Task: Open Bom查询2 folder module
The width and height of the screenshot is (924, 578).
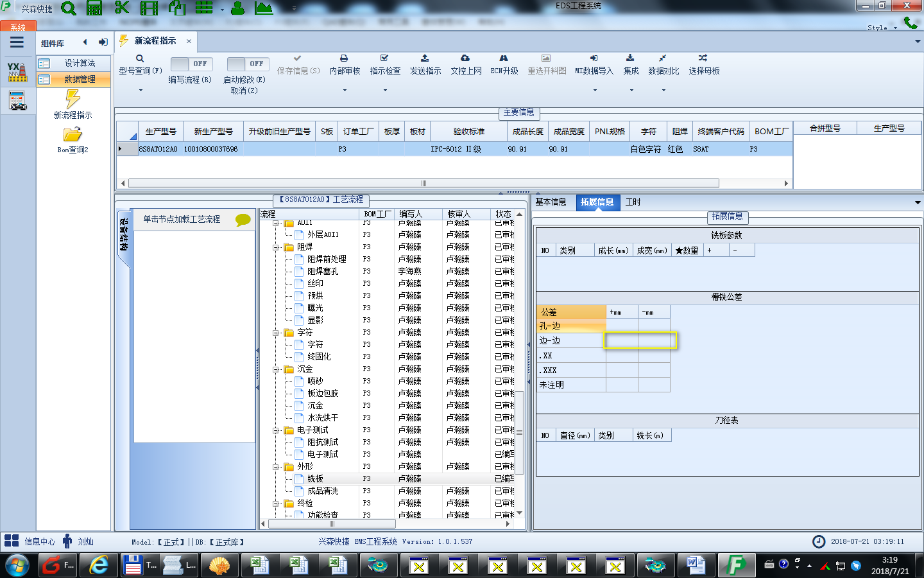Action: coord(73,140)
